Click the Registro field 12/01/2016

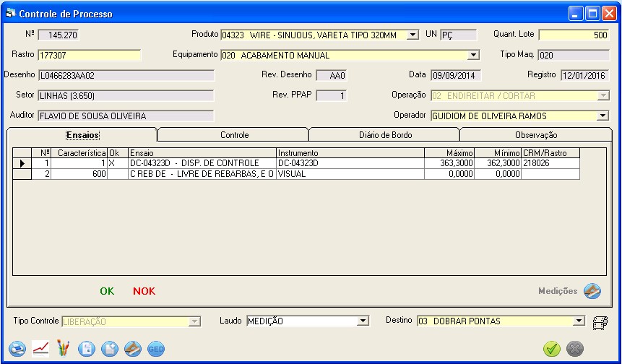pos(585,75)
